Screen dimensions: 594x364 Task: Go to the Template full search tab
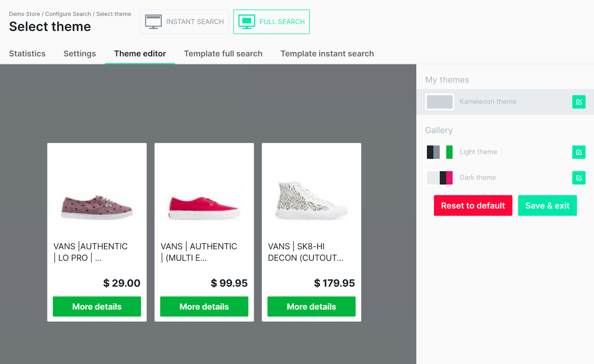click(223, 54)
